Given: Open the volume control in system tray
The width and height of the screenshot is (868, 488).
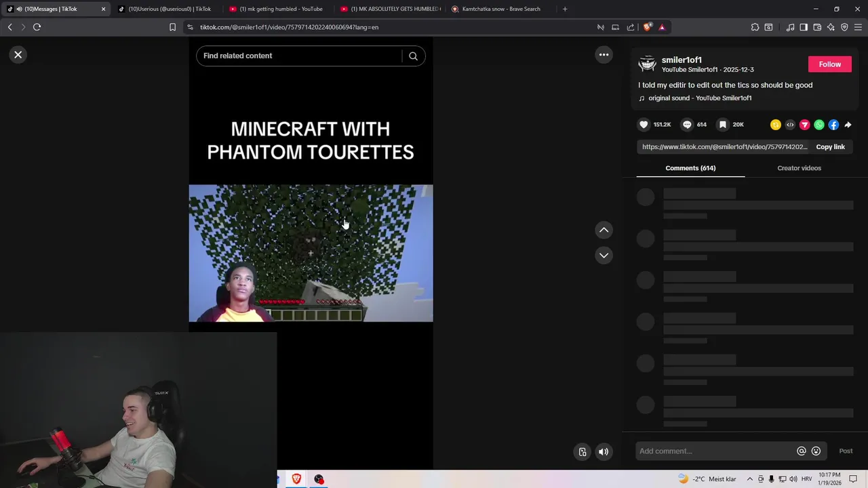Looking at the screenshot, I should [793, 479].
